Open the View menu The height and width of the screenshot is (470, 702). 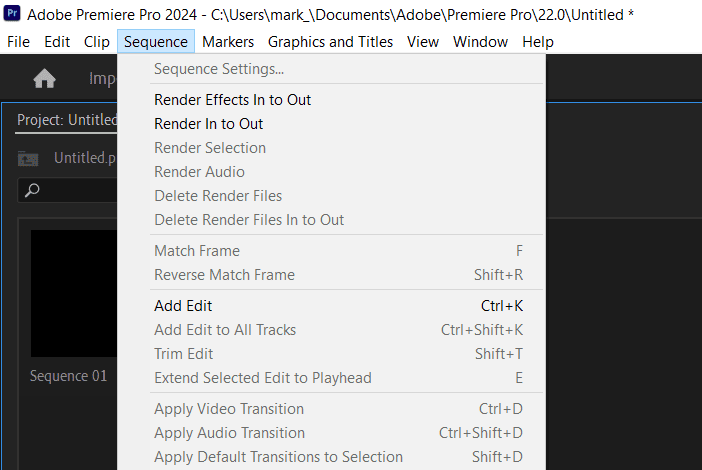[423, 42]
